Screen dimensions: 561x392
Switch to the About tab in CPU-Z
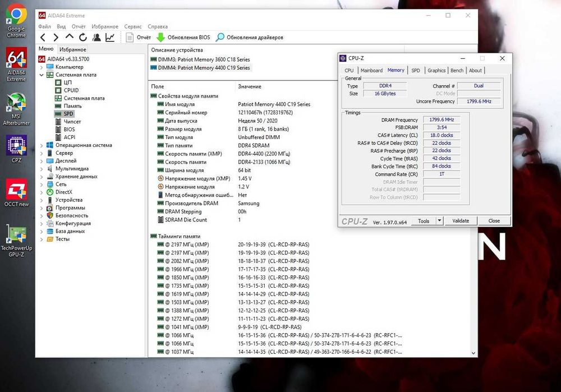(x=476, y=71)
